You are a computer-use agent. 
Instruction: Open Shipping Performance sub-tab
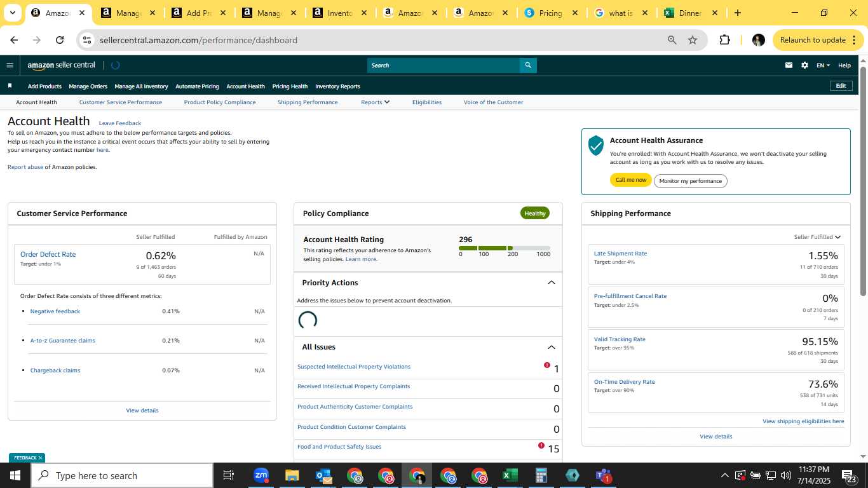(308, 102)
